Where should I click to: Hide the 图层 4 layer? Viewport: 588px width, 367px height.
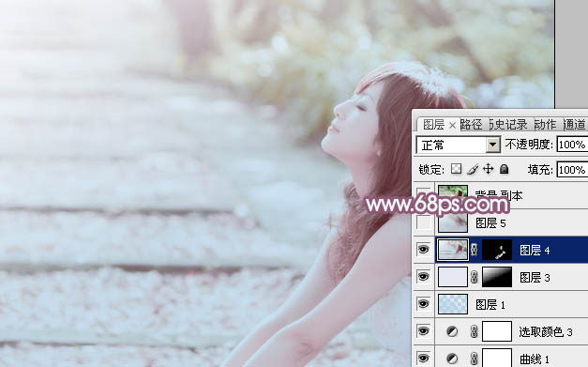(x=423, y=250)
